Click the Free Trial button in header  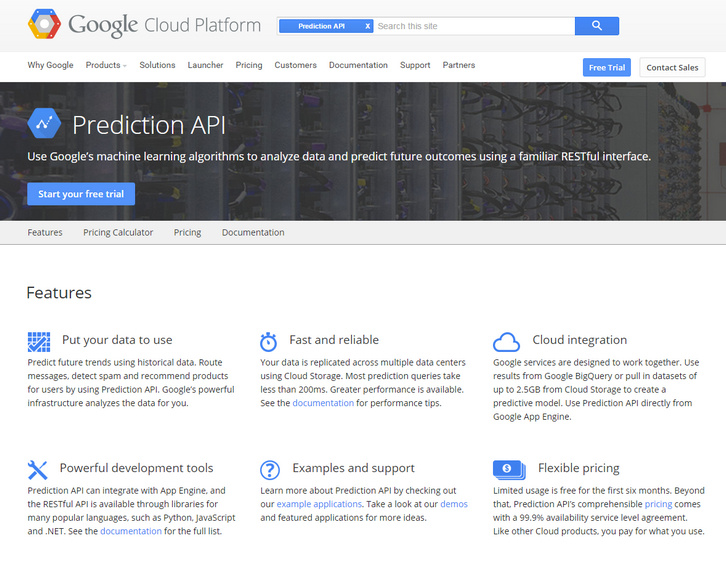606,67
